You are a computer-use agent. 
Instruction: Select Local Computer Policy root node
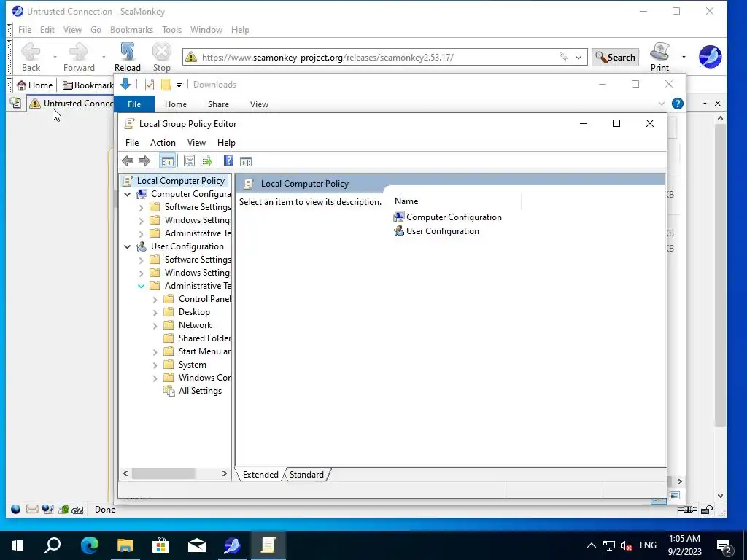pyautogui.click(x=174, y=181)
